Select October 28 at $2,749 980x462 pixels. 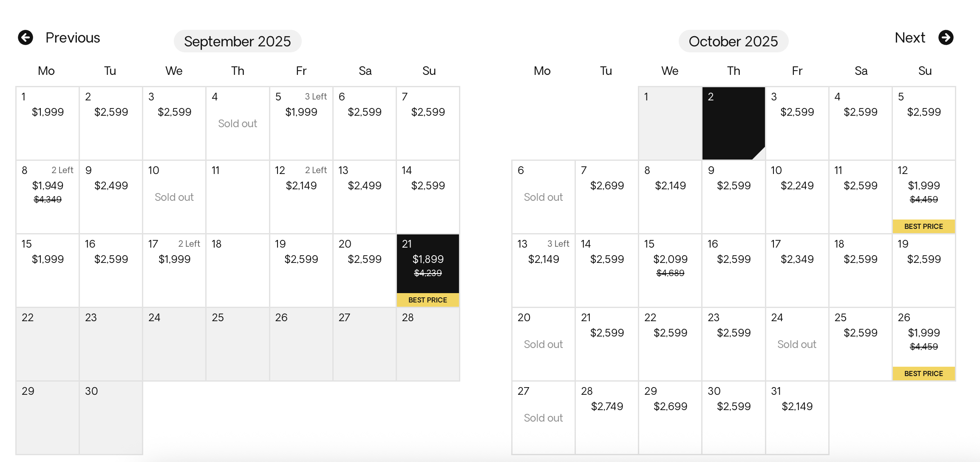(607, 418)
